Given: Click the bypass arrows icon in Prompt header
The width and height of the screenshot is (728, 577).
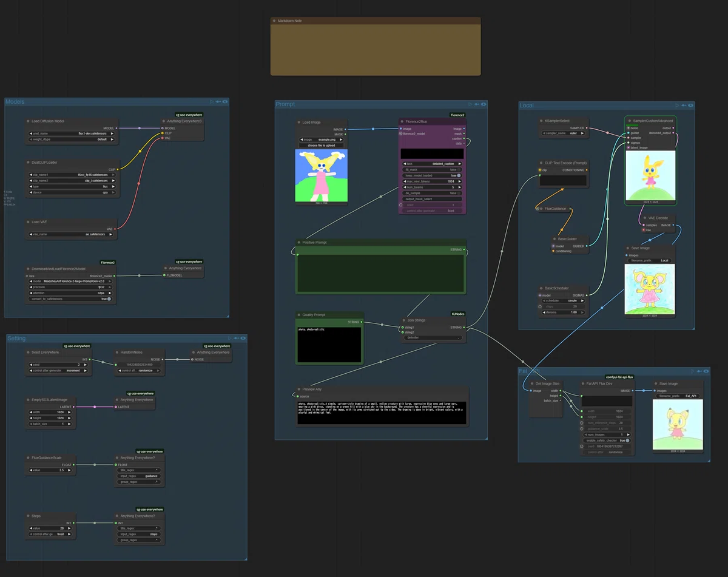Looking at the screenshot, I should [x=476, y=104].
